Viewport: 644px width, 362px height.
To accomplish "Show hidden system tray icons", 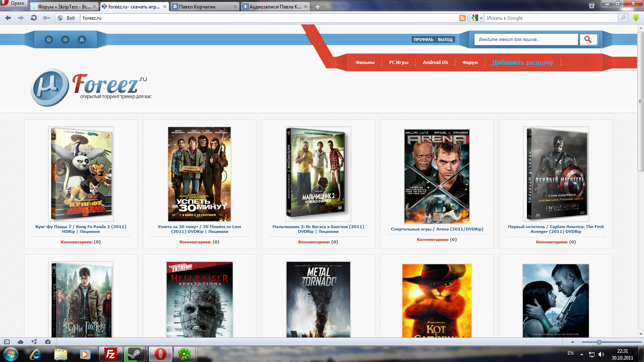I will tap(582, 354).
